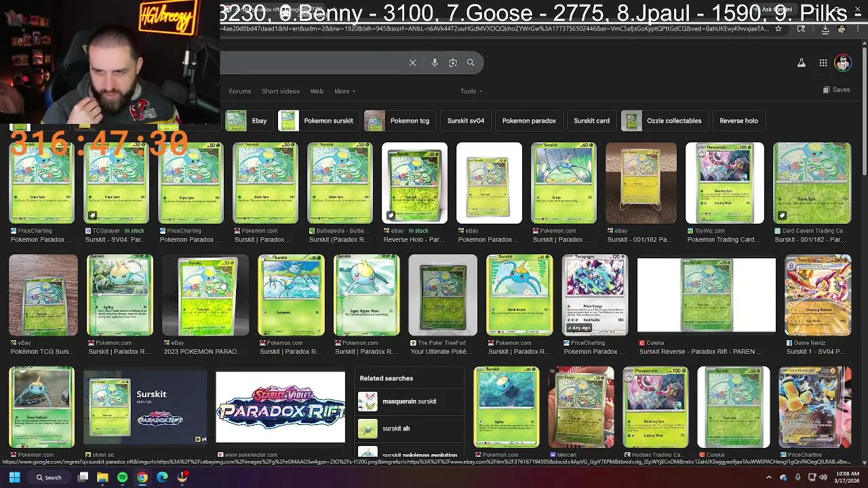This screenshot has height=488, width=868.
Task: Open Task View on the taskbar
Action: (x=83, y=477)
